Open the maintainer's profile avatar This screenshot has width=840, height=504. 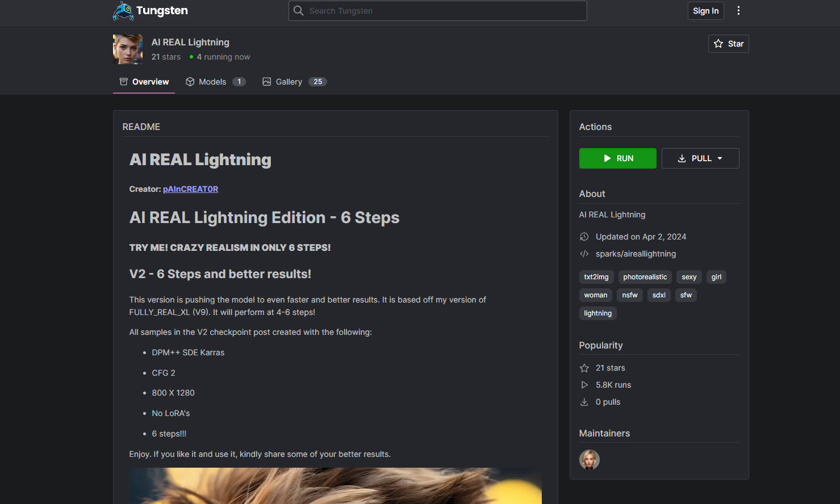[589, 460]
